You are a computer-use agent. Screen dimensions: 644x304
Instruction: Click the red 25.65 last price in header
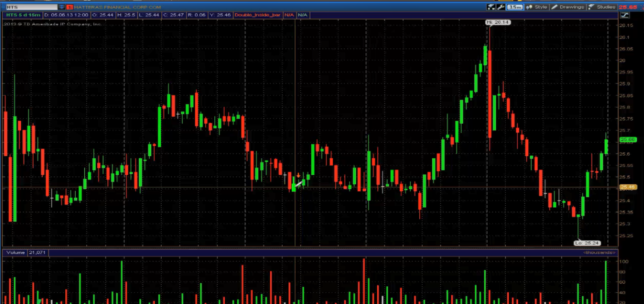(x=628, y=7)
